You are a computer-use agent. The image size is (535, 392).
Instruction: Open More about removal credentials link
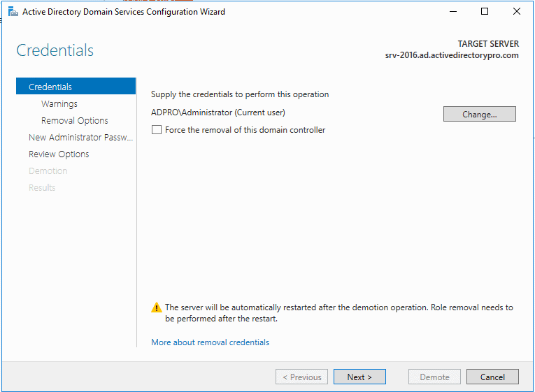click(x=211, y=342)
